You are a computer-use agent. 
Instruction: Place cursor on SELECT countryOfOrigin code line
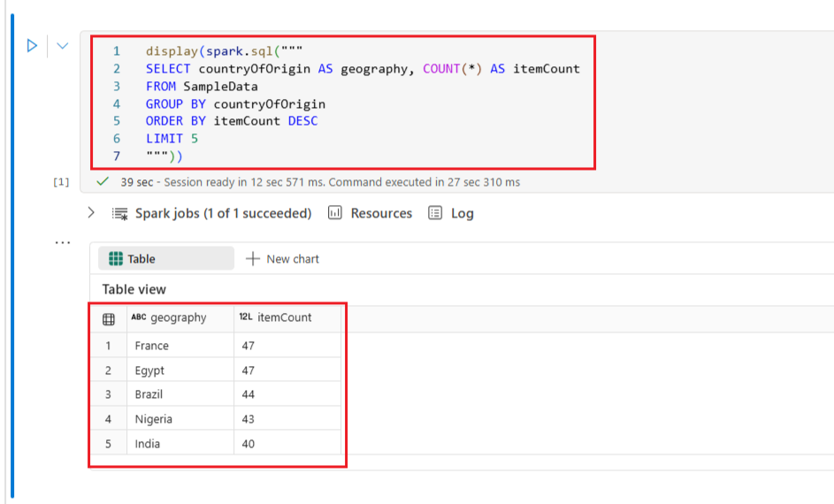coord(363,69)
